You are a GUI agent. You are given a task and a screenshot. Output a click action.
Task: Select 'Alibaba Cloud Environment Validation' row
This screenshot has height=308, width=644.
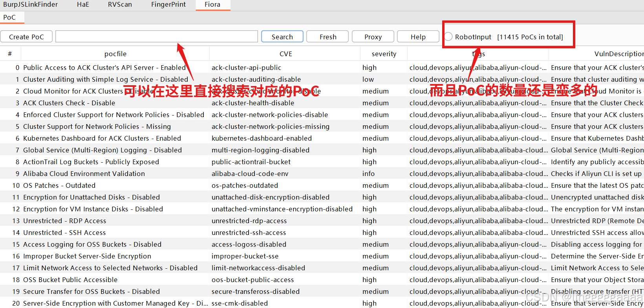click(x=322, y=174)
